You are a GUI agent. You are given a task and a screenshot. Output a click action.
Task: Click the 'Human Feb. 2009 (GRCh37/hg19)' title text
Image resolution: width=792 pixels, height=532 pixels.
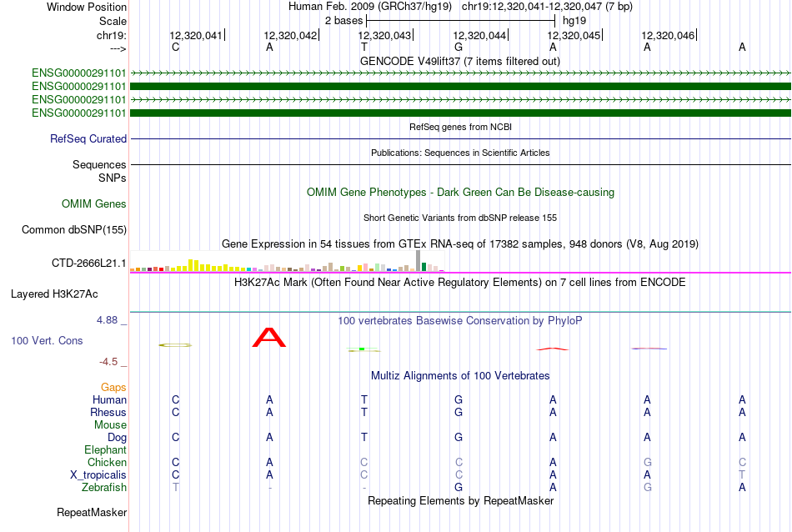(372, 7)
